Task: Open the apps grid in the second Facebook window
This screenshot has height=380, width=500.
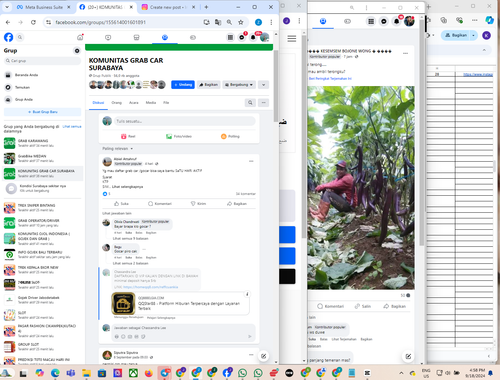Action: [371, 21]
